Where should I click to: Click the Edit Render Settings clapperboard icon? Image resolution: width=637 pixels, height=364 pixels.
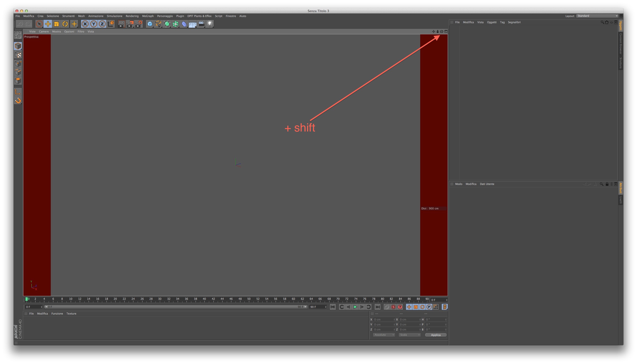[x=138, y=24]
